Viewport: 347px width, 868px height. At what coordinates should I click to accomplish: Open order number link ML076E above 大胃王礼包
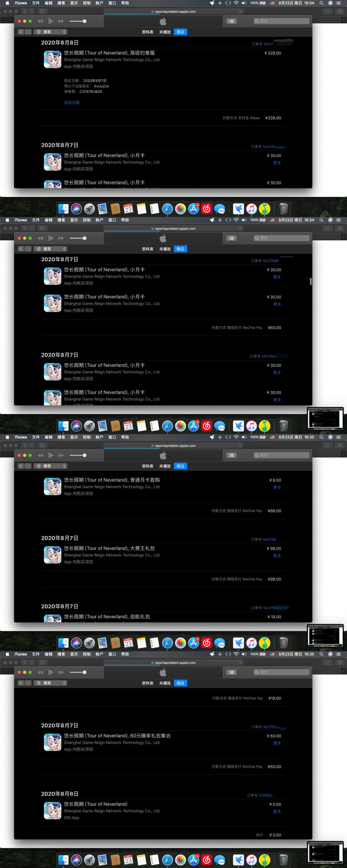pyautogui.click(x=270, y=539)
